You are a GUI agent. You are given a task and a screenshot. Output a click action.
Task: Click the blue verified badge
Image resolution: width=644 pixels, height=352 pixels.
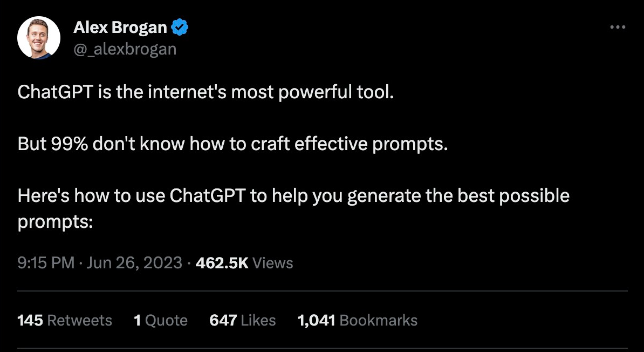179,27
